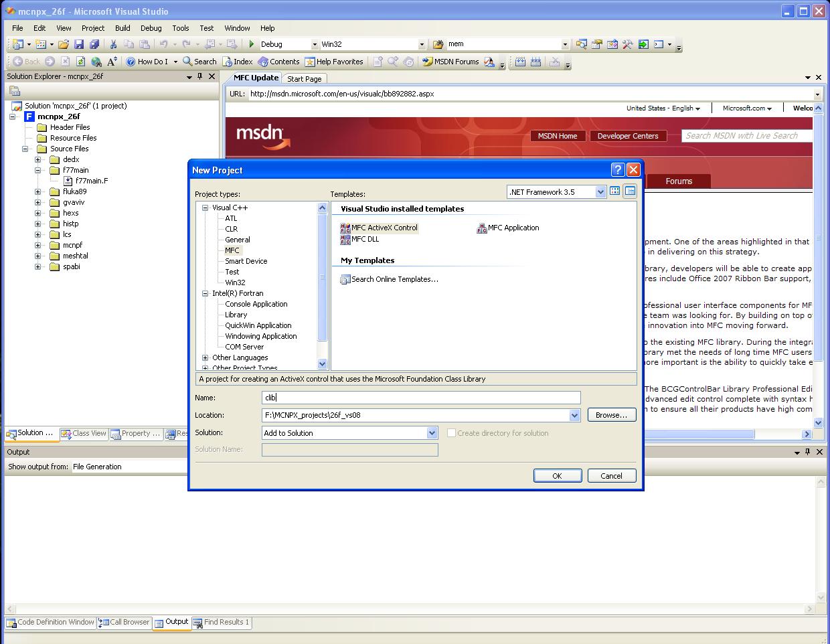Image resolution: width=830 pixels, height=644 pixels.
Task: Collapse the Visual C++ project type node
Action: pos(205,208)
